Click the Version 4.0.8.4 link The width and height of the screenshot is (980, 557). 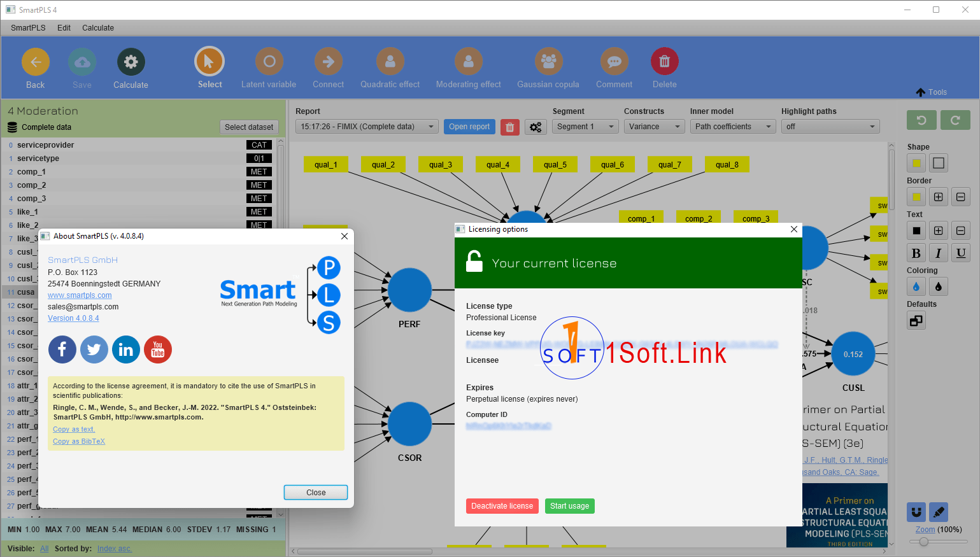pos(73,318)
